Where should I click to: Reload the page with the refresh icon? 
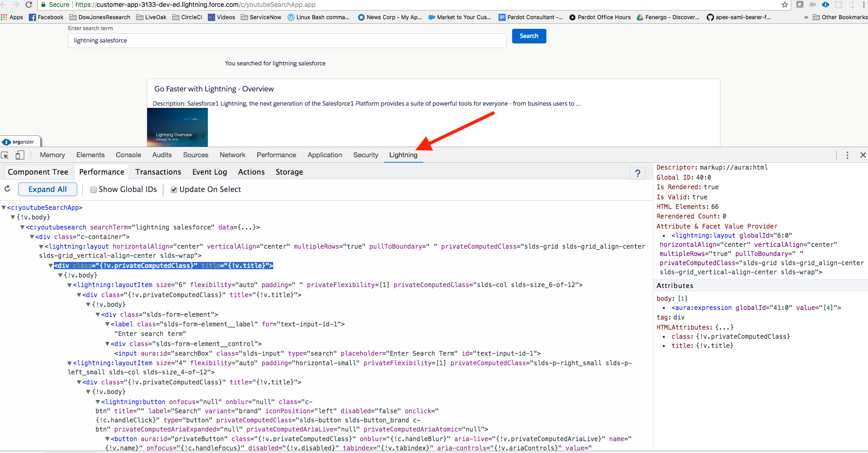(29, 5)
